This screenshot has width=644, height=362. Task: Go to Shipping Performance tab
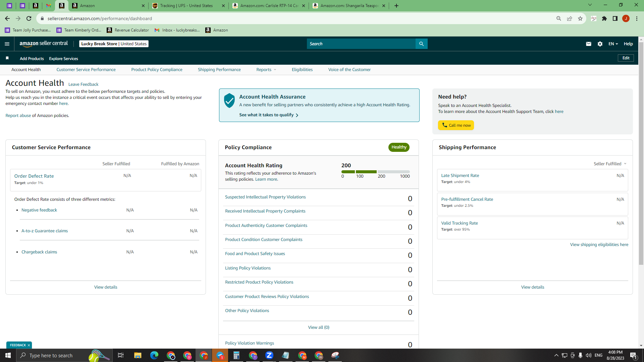[219, 70]
